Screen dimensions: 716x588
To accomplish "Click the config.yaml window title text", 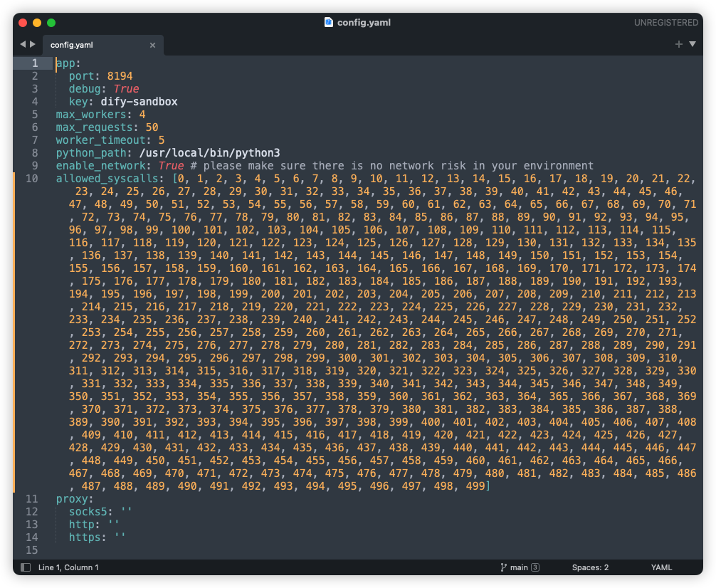I will pyautogui.click(x=364, y=22).
